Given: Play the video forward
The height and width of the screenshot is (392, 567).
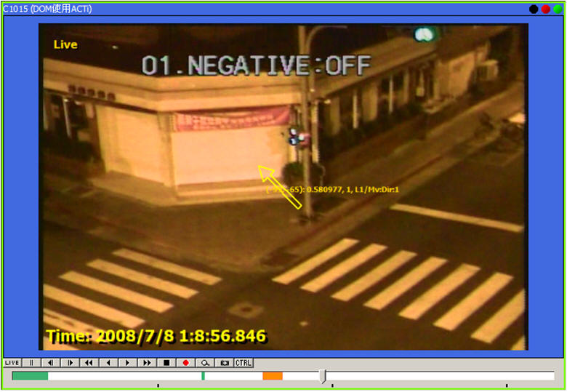Looking at the screenshot, I should 127,362.
